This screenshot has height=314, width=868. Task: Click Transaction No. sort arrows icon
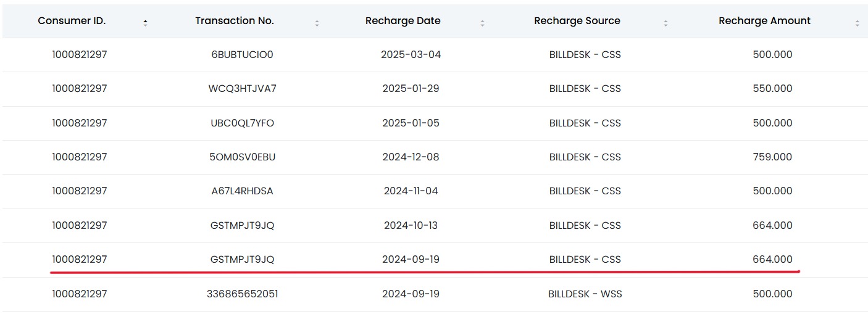click(317, 23)
